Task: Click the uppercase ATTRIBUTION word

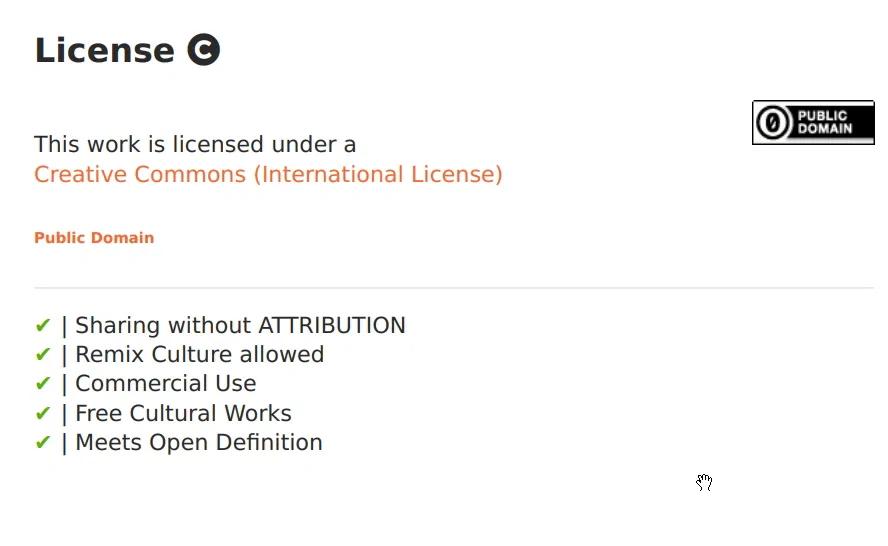Action: click(332, 325)
